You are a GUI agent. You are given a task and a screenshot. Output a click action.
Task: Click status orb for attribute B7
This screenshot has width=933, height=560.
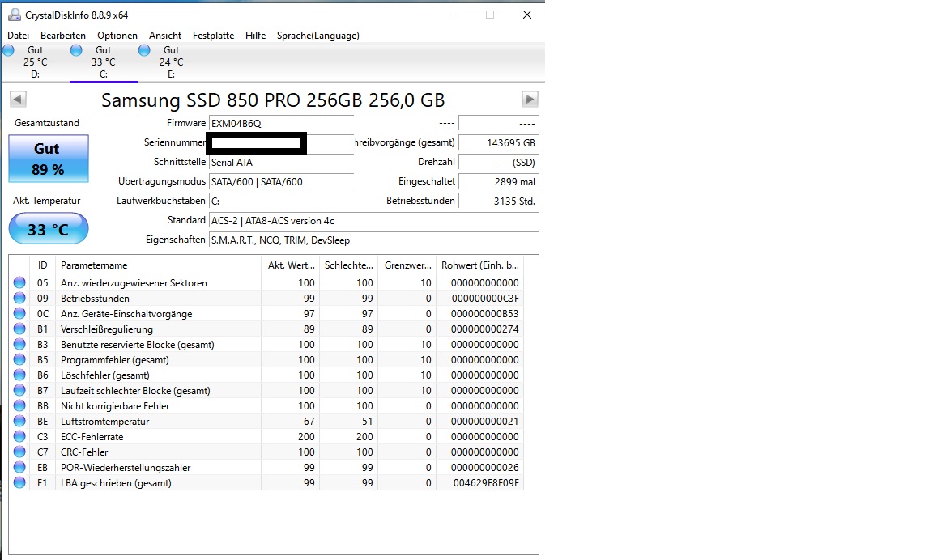click(x=19, y=391)
